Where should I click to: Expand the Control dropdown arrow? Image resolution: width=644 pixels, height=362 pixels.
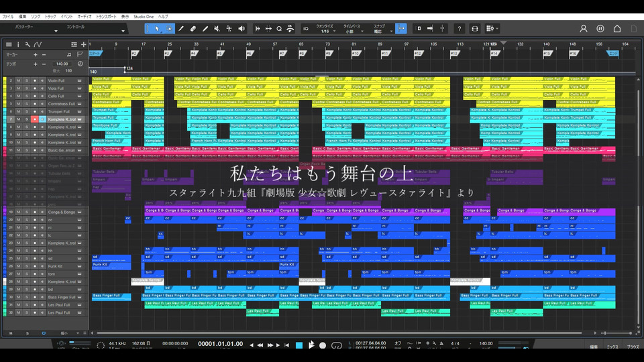pyautogui.click(x=123, y=32)
